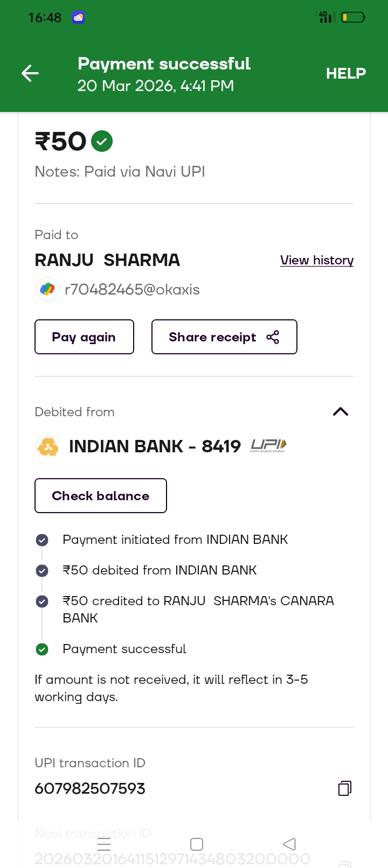Open View history link
The image size is (388, 868).
click(x=316, y=260)
